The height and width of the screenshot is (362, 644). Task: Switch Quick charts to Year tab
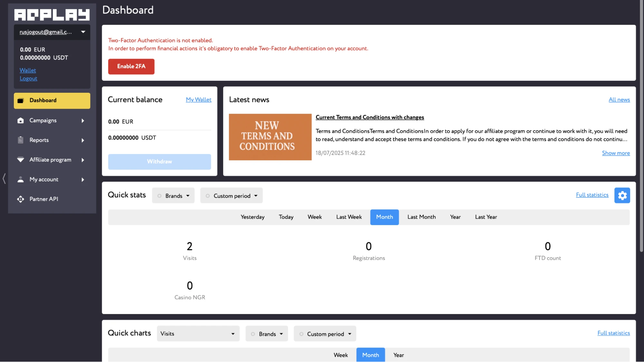399,355
